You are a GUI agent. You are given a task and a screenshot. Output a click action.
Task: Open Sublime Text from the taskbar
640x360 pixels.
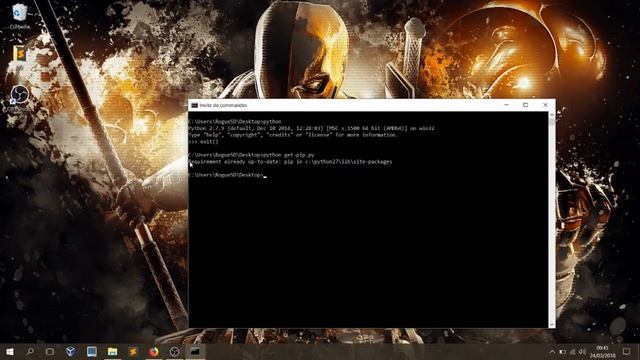(x=133, y=351)
